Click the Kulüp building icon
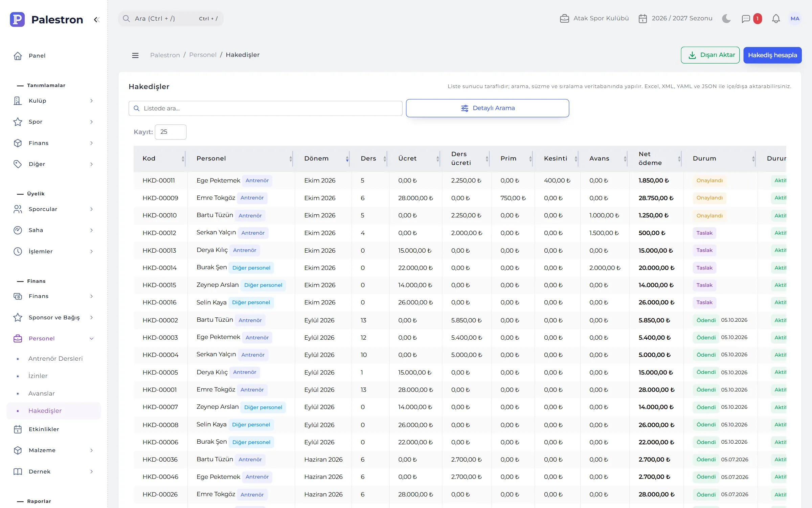 click(18, 101)
